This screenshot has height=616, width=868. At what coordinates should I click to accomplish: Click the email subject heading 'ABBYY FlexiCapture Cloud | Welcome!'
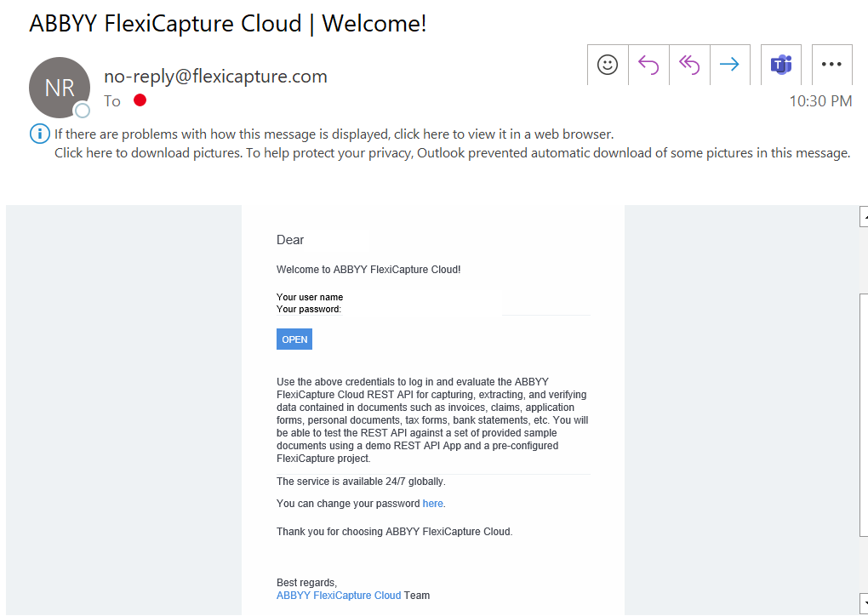point(227,24)
